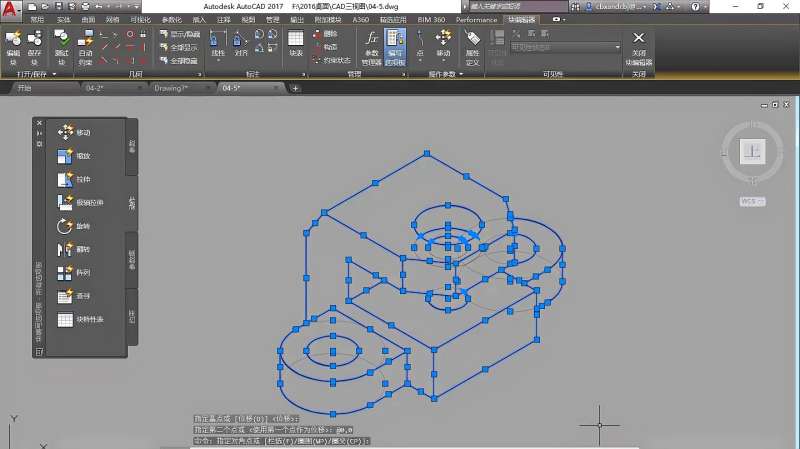Screen dimensions: 800x449
Task: Click the Open file icon in quick access toolbar
Action: (x=45, y=7)
